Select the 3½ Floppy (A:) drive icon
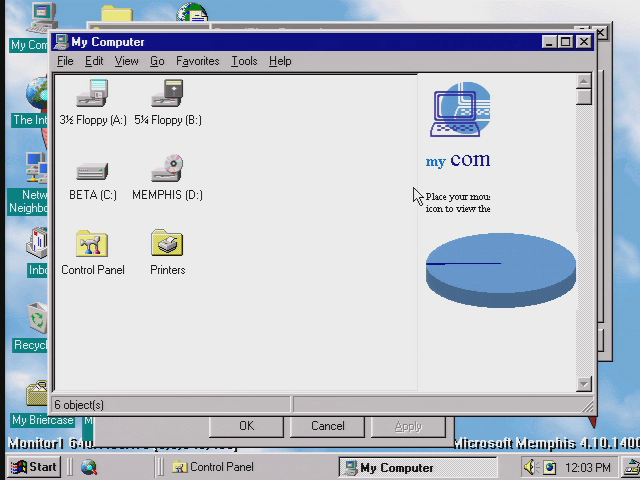 (x=92, y=93)
